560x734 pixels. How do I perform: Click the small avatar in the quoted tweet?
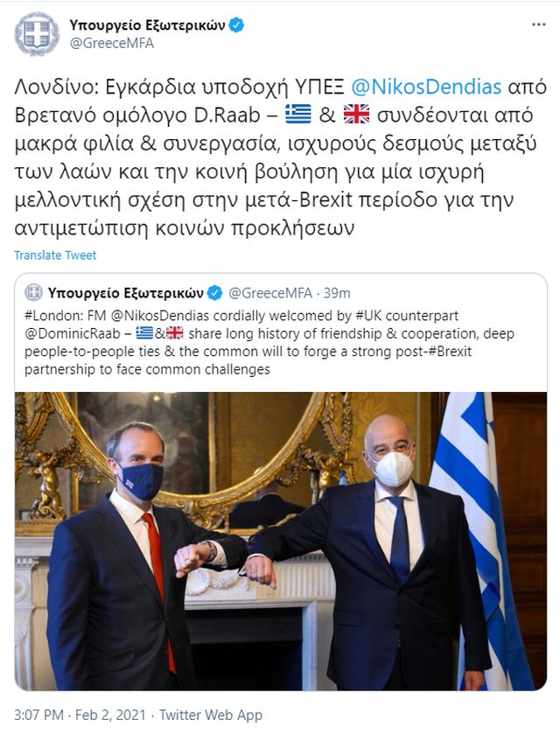[x=33, y=293]
